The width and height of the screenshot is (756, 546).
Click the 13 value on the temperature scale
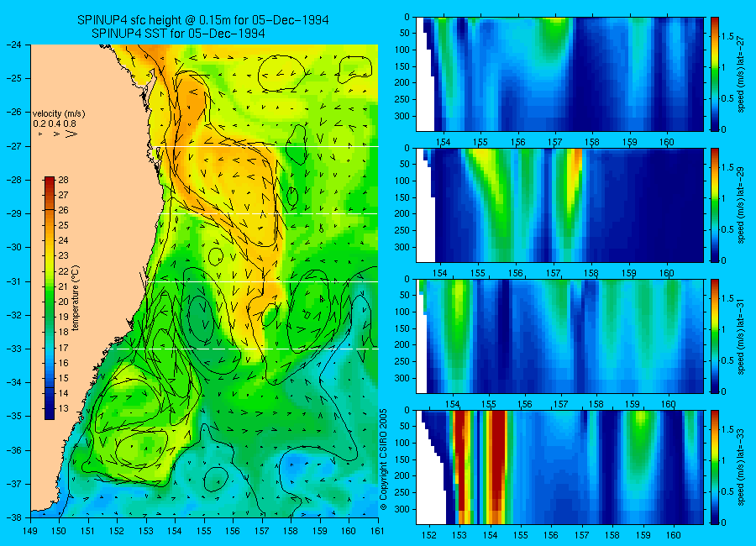pyautogui.click(x=63, y=408)
